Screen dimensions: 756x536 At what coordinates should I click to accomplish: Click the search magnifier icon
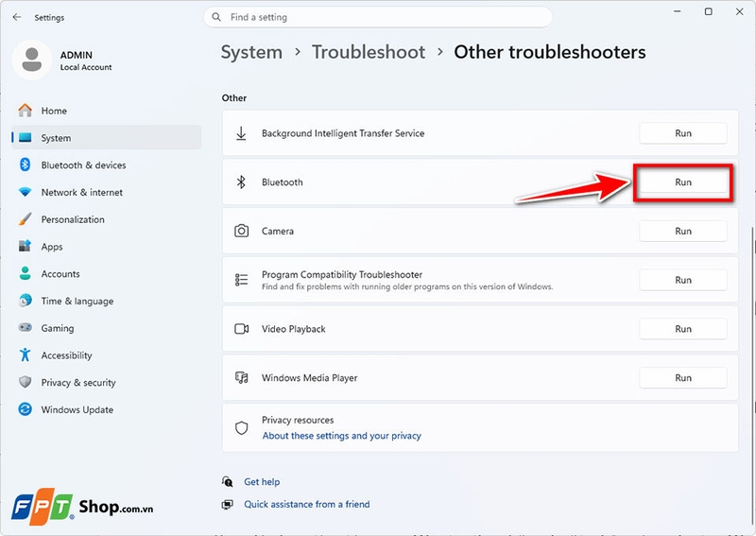[x=216, y=17]
